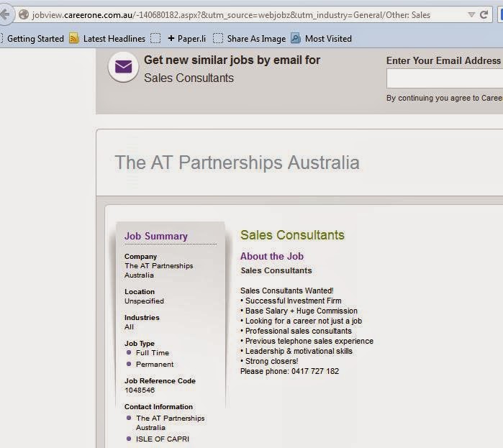Image resolution: width=503 pixels, height=448 pixels.
Task: Click the dotted icon beside Paper.li
Action: click(155, 38)
